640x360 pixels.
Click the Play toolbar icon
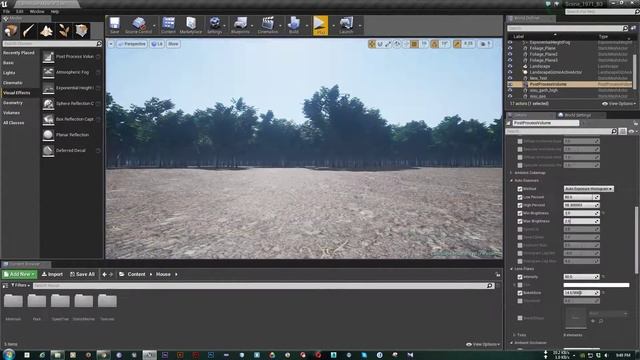click(320, 25)
